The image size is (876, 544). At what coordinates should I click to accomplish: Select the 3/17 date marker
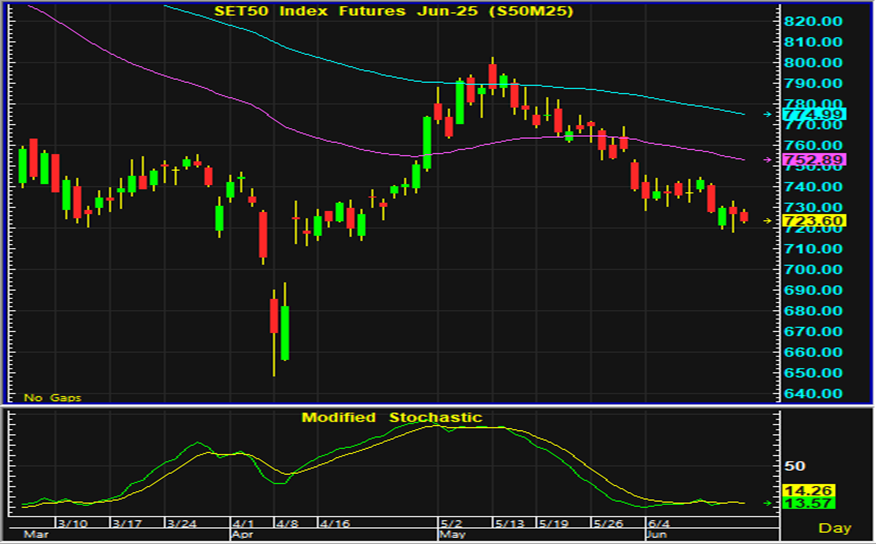(127, 523)
